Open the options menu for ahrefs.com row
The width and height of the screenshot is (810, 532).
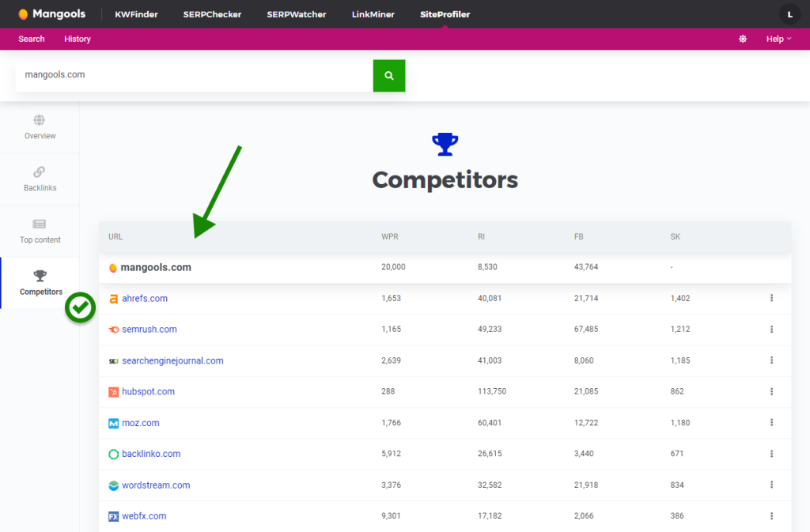(x=771, y=298)
